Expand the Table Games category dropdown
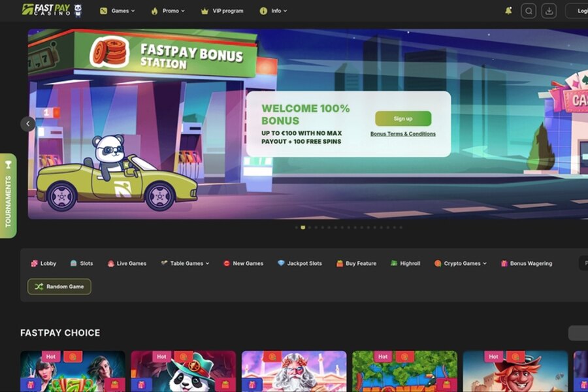The width and height of the screenshot is (588, 392). coord(185,263)
